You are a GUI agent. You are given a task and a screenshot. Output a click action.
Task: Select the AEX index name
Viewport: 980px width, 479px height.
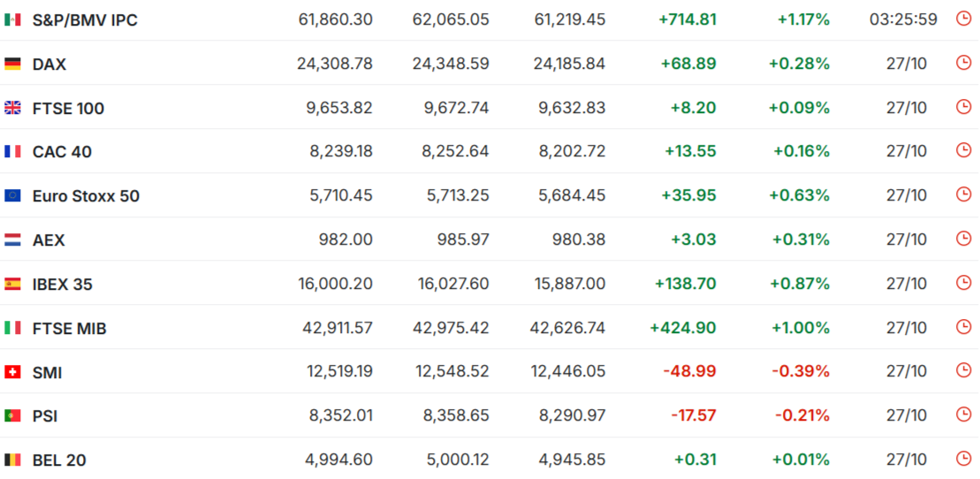[49, 240]
